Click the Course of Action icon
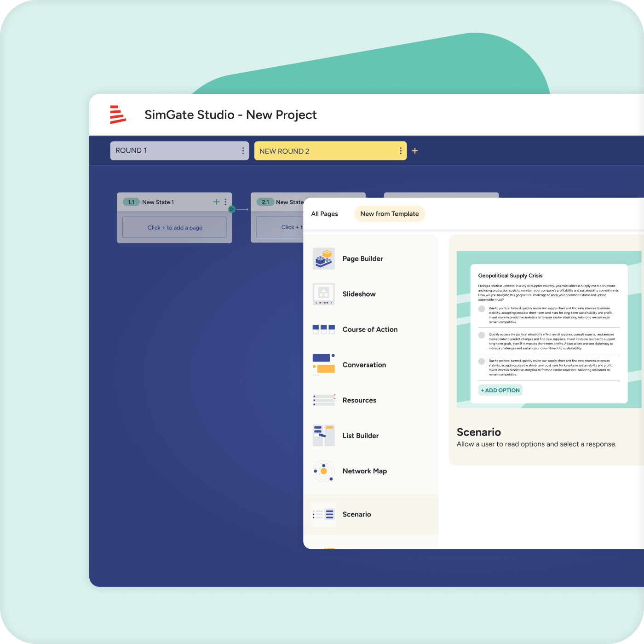Screen dimensions: 644x644 tap(324, 329)
